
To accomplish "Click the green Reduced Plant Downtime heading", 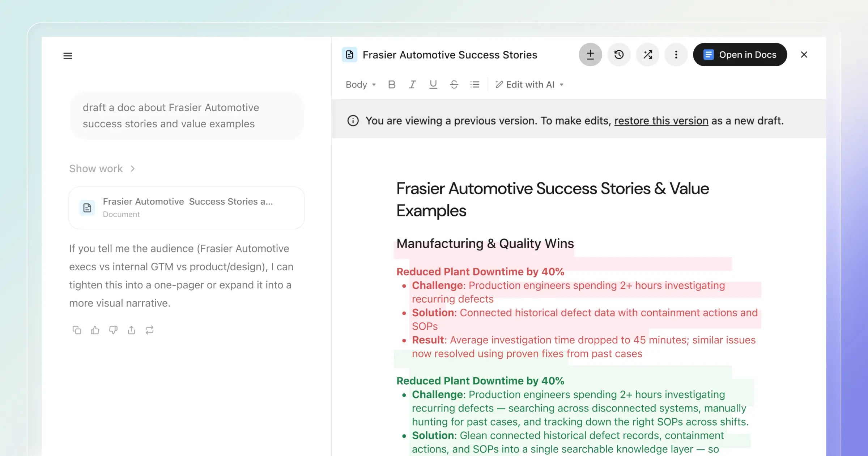I will (x=480, y=381).
